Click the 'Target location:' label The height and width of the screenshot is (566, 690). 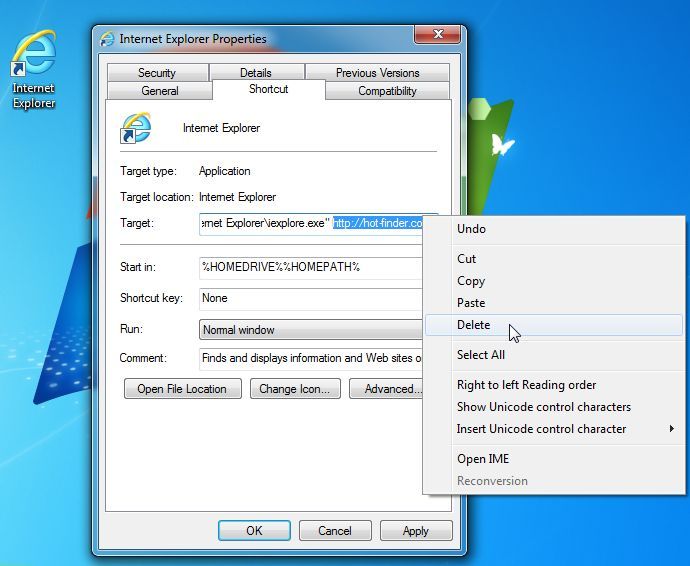(157, 197)
